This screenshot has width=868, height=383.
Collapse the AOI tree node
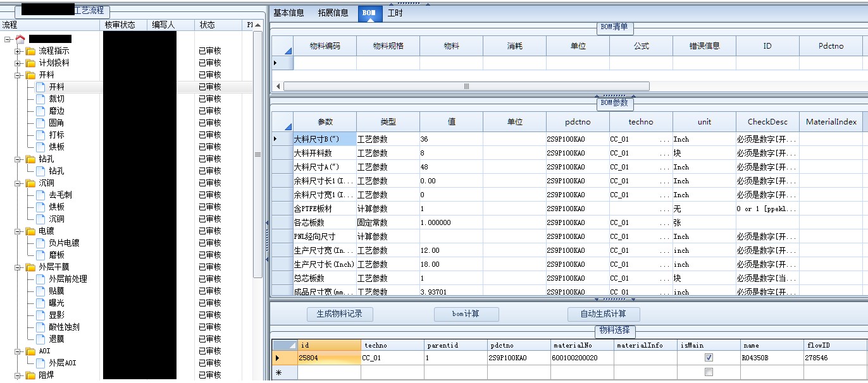(18, 351)
